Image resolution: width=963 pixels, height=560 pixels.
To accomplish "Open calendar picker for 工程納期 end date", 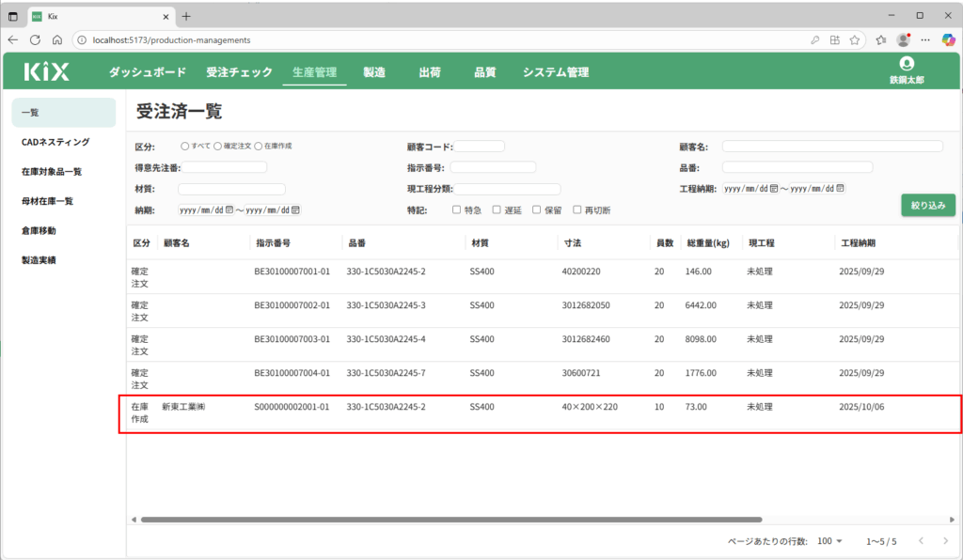I will 840,188.
